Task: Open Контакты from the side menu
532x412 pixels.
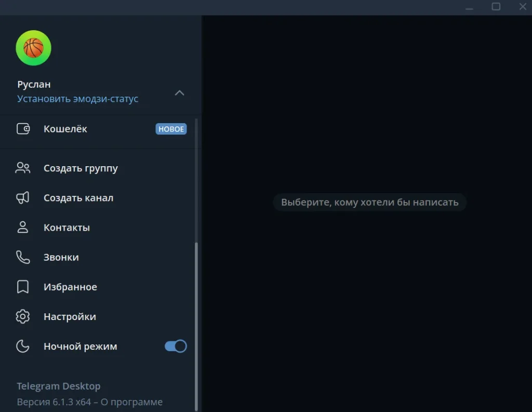Action: [x=66, y=228]
